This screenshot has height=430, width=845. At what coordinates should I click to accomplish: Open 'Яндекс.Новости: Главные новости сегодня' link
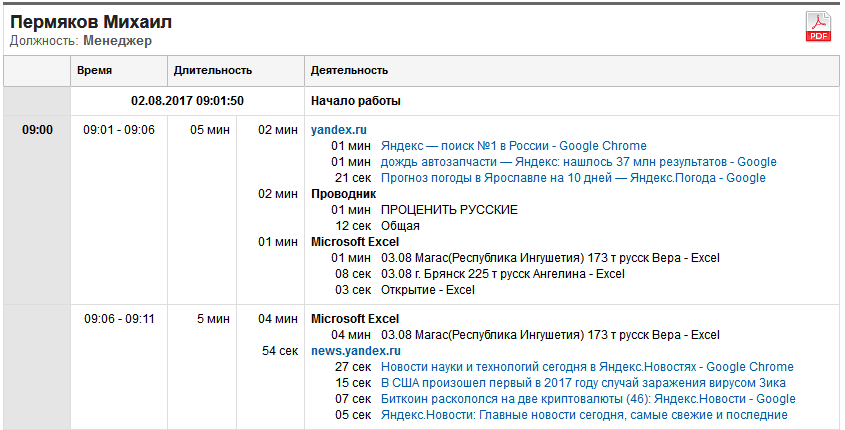pyautogui.click(x=584, y=415)
